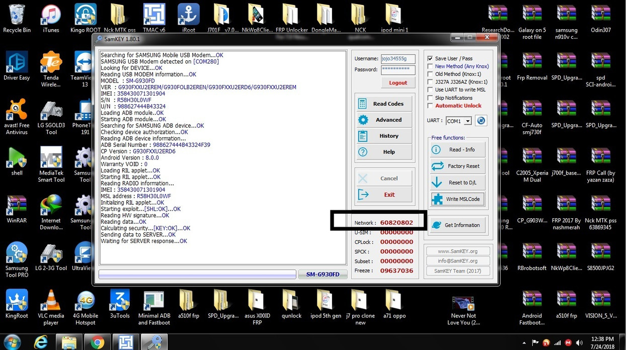Open the Never Not Love You video file
Viewport: 644px width, 350px height.
(x=463, y=310)
